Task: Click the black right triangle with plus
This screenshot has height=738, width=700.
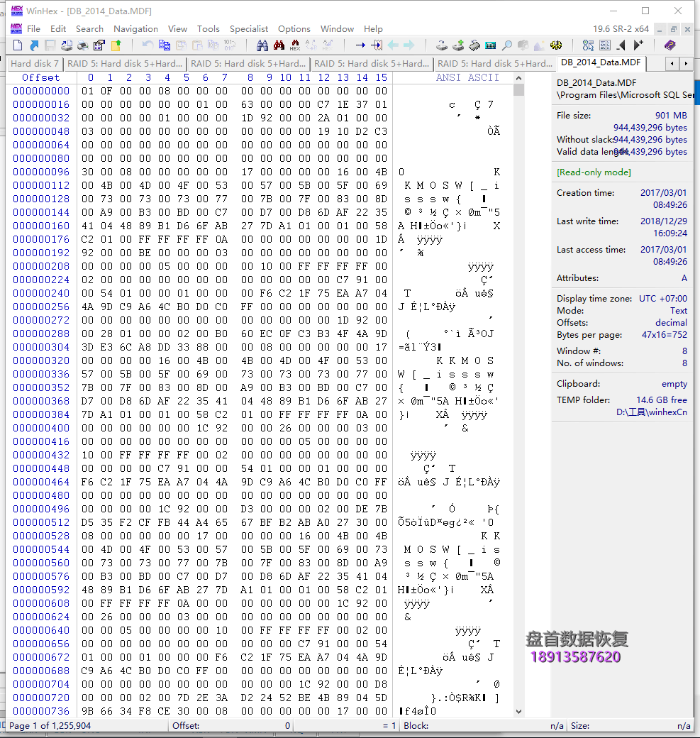Action: coord(638,45)
